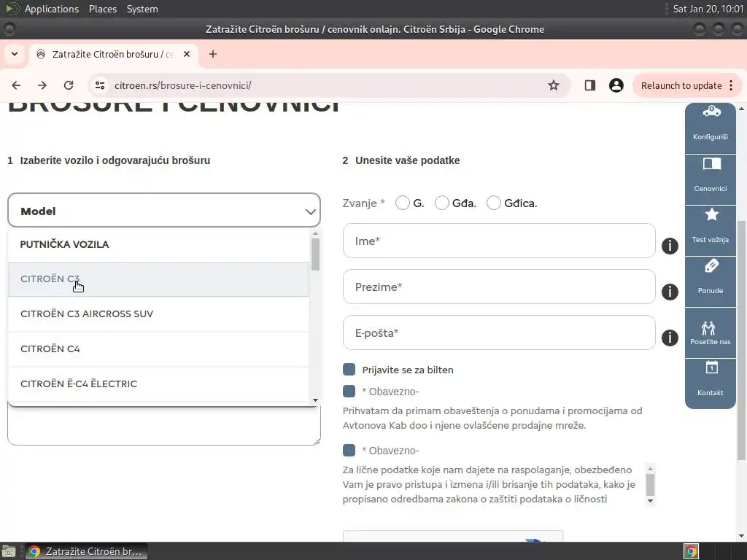The width and height of the screenshot is (747, 560).
Task: Select the G. title radio button
Action: [x=403, y=203]
